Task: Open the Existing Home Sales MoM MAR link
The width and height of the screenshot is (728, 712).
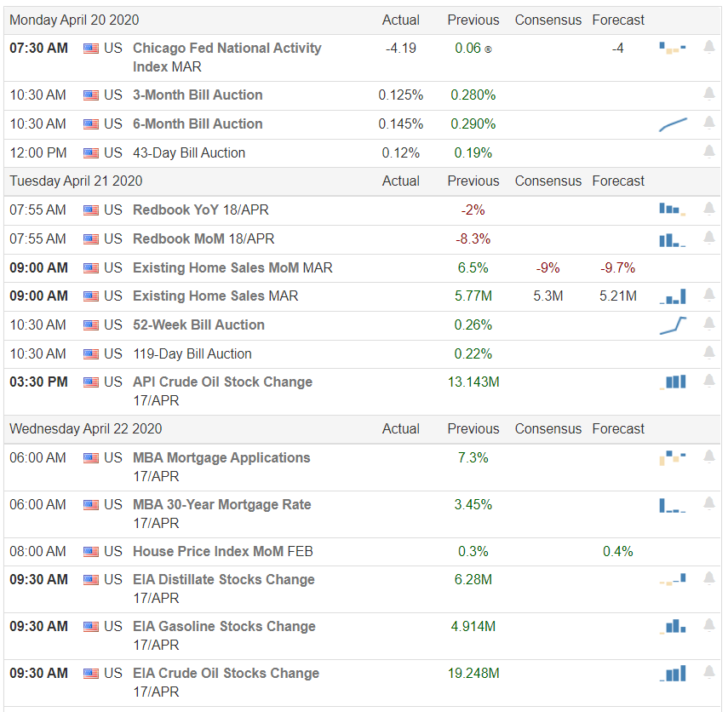Action: pos(232,268)
